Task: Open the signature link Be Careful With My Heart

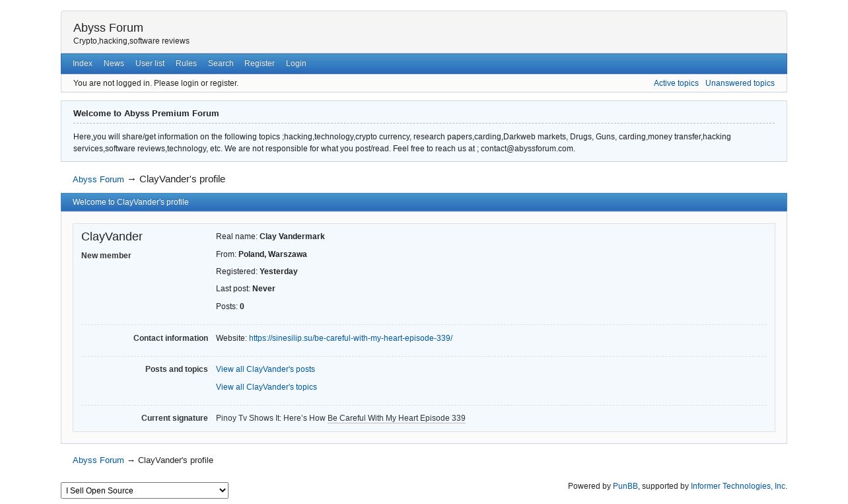Action: 396,418
